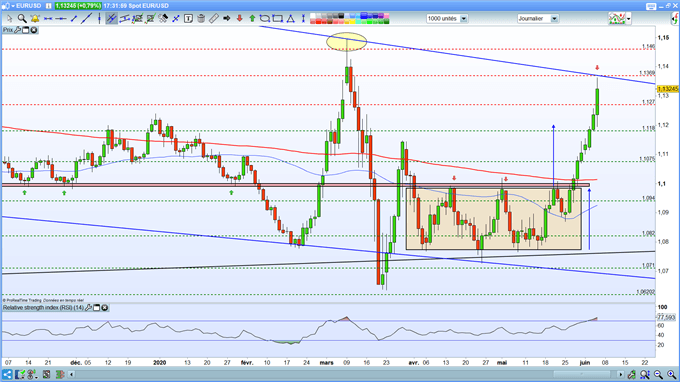Click the zoom auto-fit magnifier icon
680x382 pixels.
[x=645, y=374]
